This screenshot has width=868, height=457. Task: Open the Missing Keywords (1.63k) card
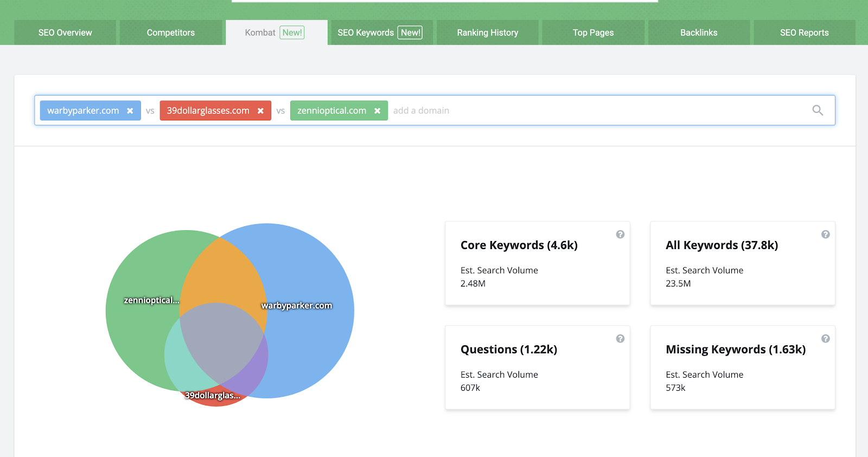pyautogui.click(x=743, y=367)
